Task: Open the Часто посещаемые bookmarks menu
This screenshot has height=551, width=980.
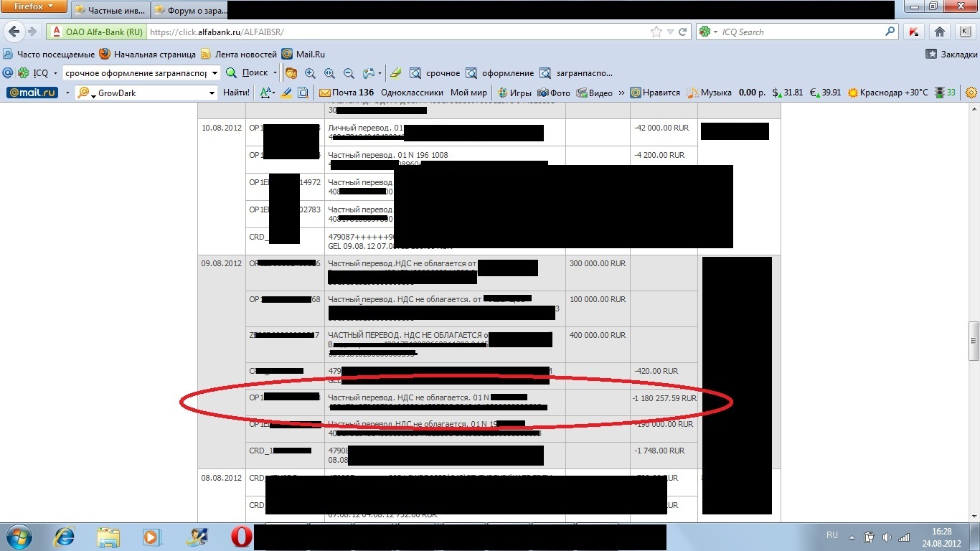Action: tap(49, 54)
